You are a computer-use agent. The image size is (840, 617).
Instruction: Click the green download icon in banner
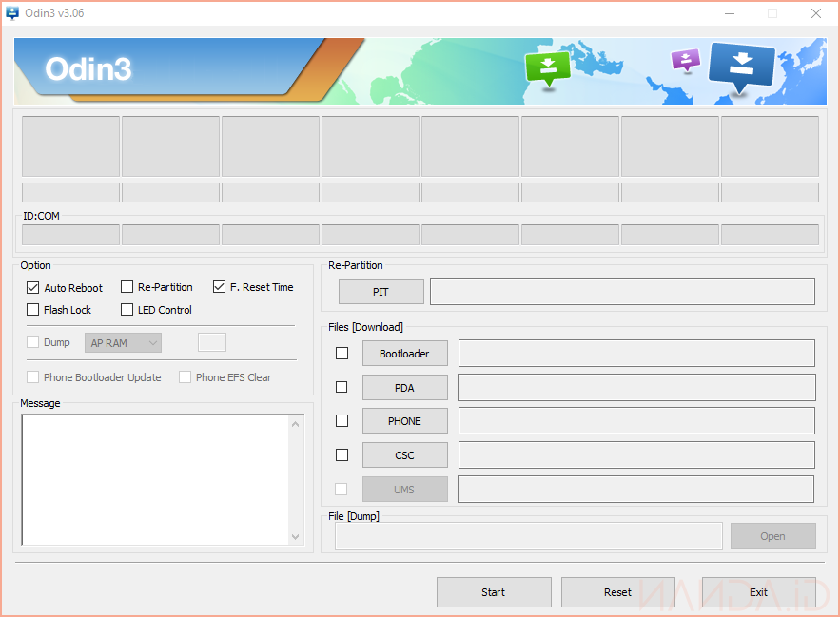(547, 67)
